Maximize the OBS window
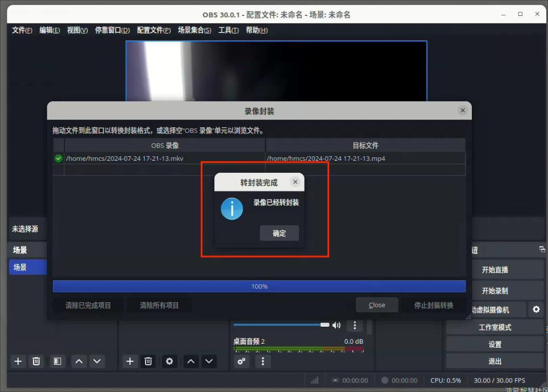 [520, 14]
